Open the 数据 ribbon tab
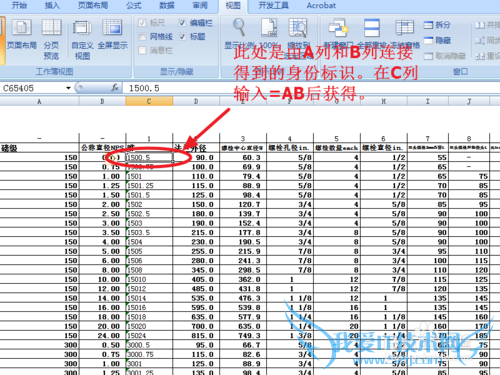The height and width of the screenshot is (375, 500). click(x=167, y=5)
